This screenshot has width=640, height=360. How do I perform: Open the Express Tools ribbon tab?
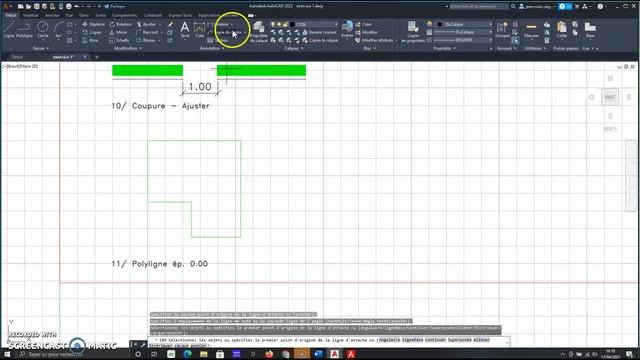tap(180, 15)
